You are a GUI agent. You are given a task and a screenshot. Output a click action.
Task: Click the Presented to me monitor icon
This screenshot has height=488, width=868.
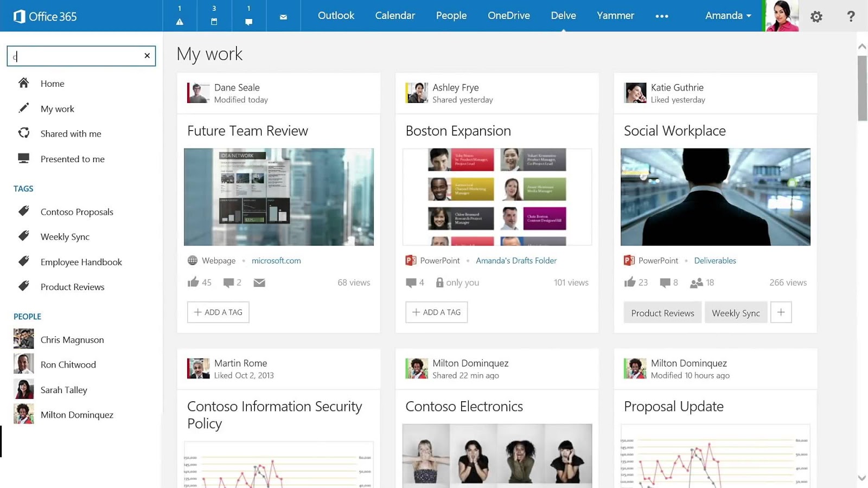click(23, 158)
